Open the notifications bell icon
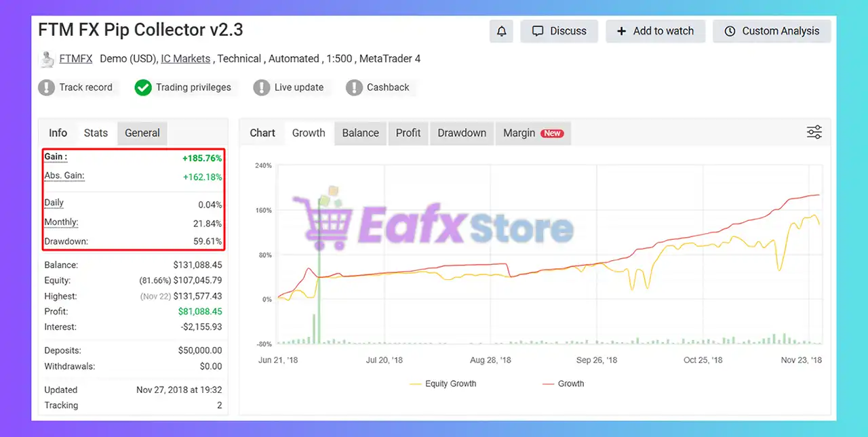Image resolution: width=868 pixels, height=437 pixels. tap(501, 30)
